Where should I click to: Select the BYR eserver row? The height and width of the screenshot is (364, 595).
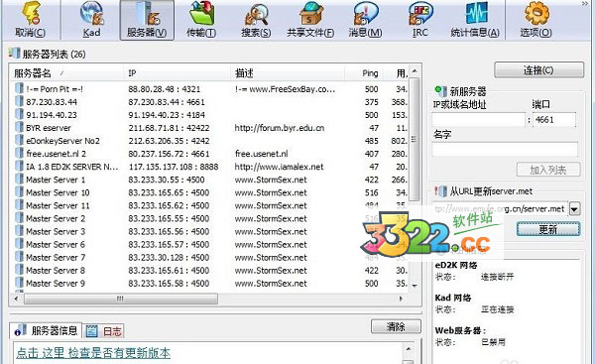coord(211,128)
